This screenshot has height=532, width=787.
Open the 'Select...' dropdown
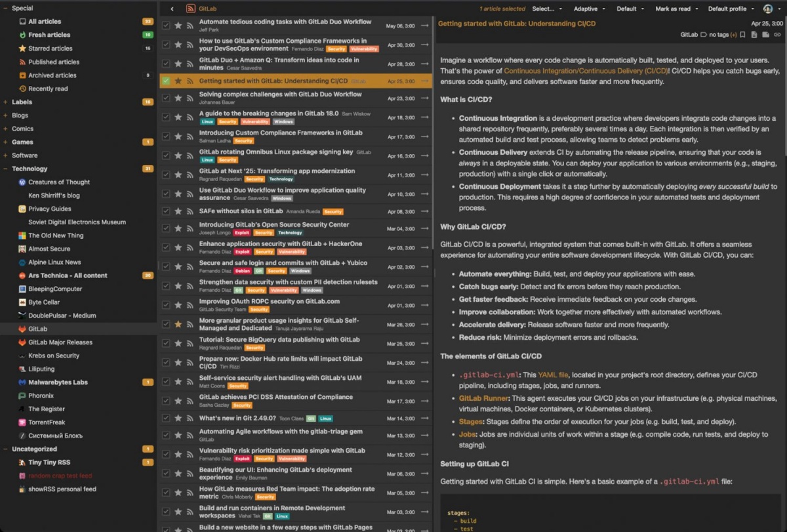(x=547, y=9)
